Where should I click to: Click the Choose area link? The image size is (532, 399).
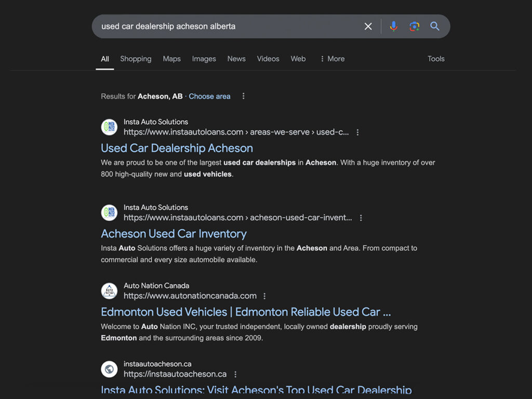pyautogui.click(x=209, y=96)
